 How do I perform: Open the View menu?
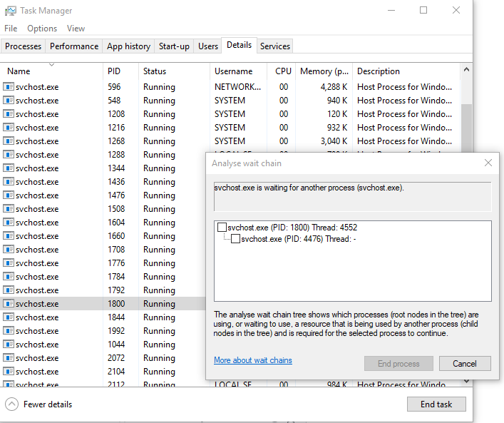pos(76,29)
